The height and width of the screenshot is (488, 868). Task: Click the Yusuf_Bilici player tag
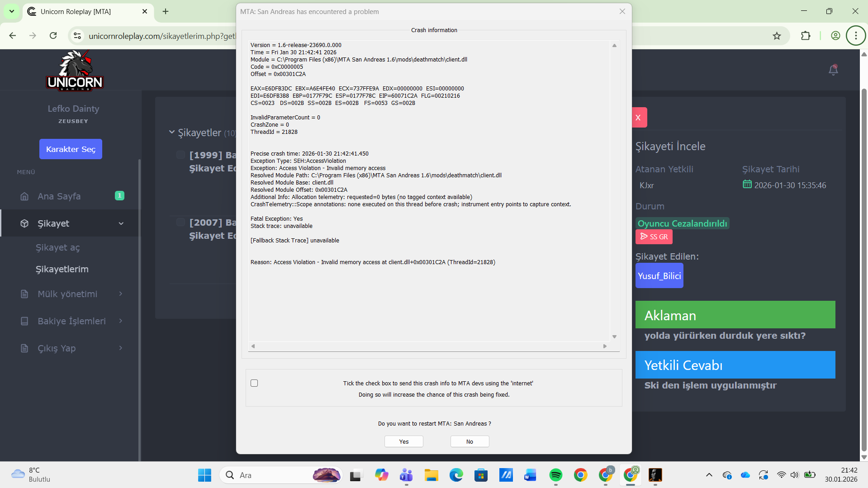[x=659, y=276]
